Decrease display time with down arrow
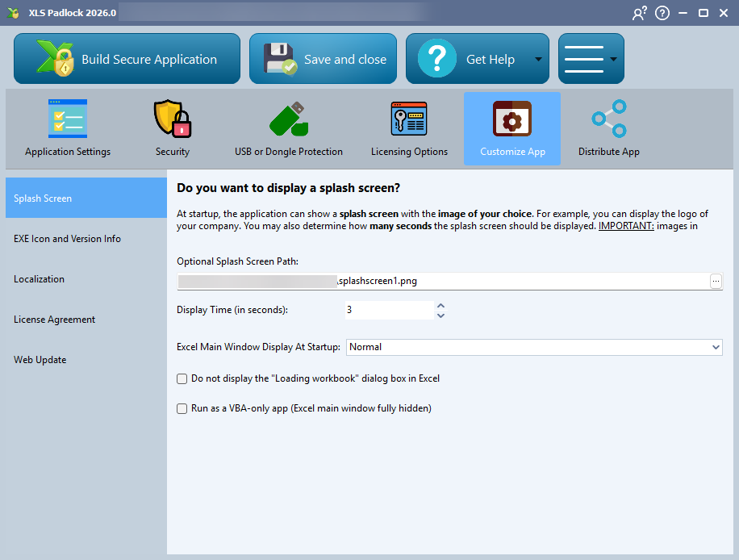The height and width of the screenshot is (560, 739). coord(440,316)
